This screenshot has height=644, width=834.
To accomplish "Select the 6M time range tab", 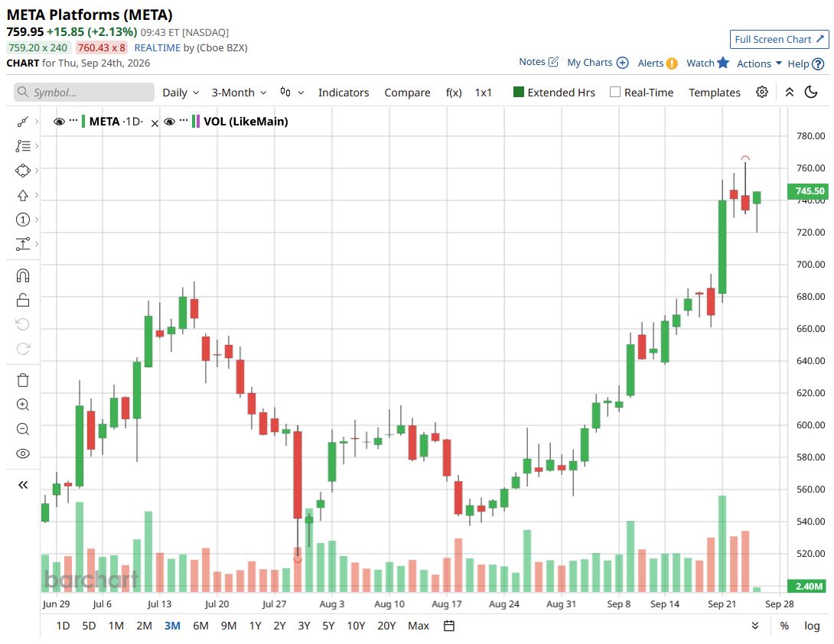I will pos(200,626).
